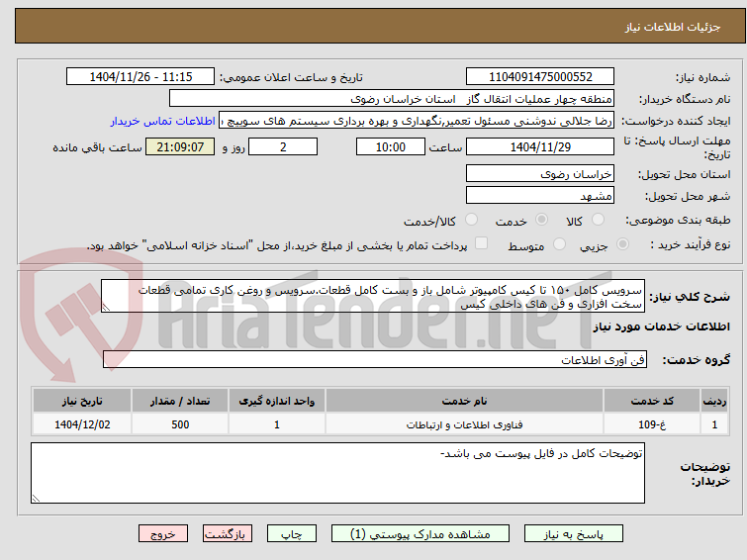Click the بازگشت back button
747x560 pixels.
[228, 534]
